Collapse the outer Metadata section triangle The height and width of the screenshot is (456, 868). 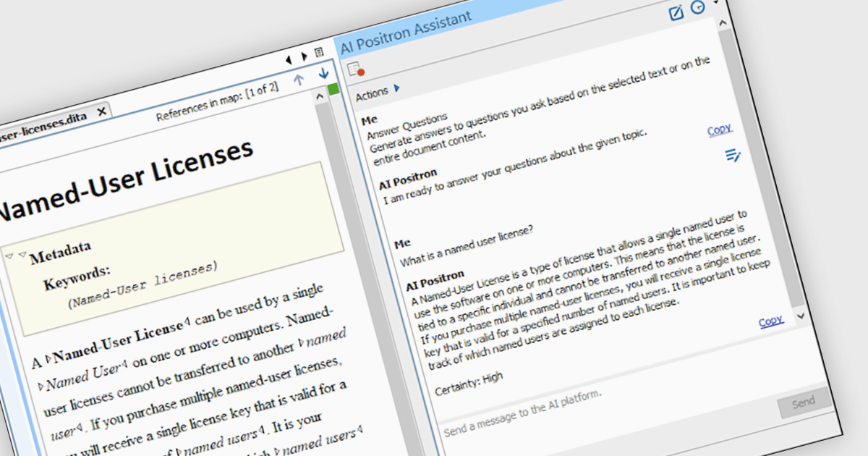coord(9,255)
